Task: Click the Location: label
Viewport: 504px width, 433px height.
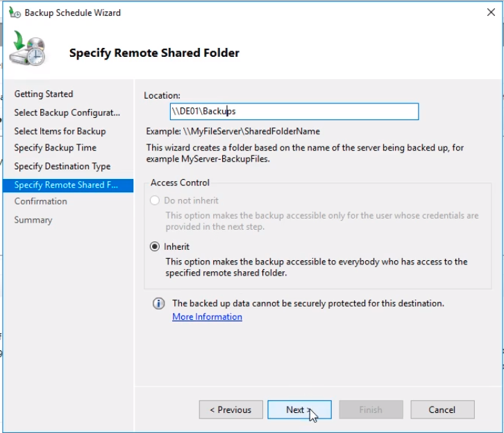Action: pos(162,95)
